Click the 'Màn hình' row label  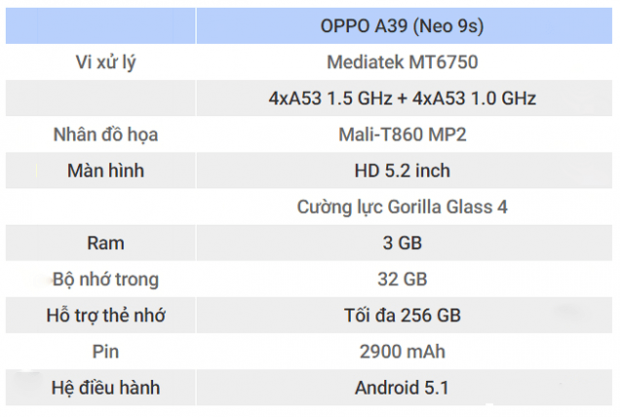[x=105, y=171]
